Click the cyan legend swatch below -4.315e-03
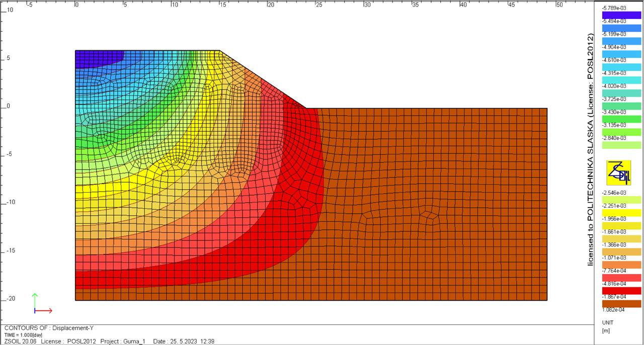 pos(621,80)
